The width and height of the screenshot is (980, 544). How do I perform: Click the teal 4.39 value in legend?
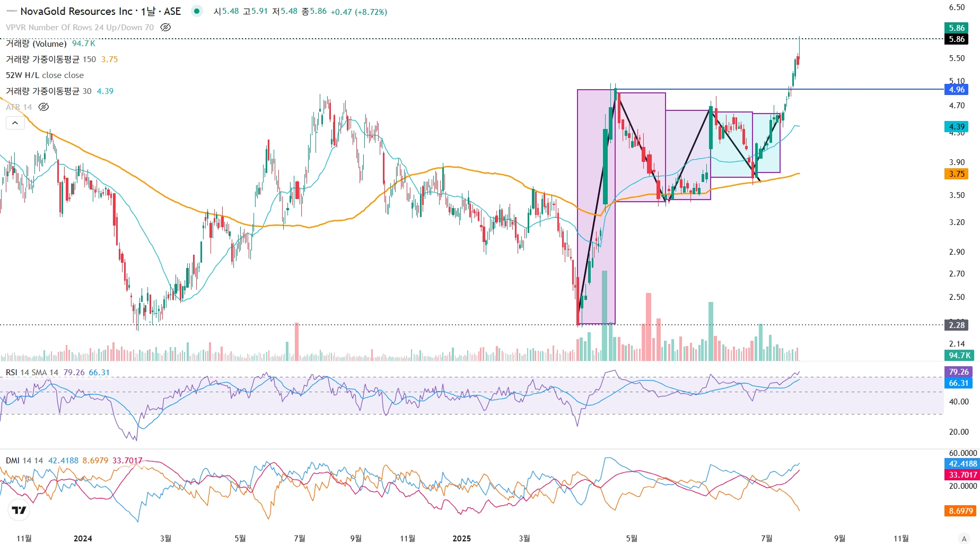[x=105, y=91]
